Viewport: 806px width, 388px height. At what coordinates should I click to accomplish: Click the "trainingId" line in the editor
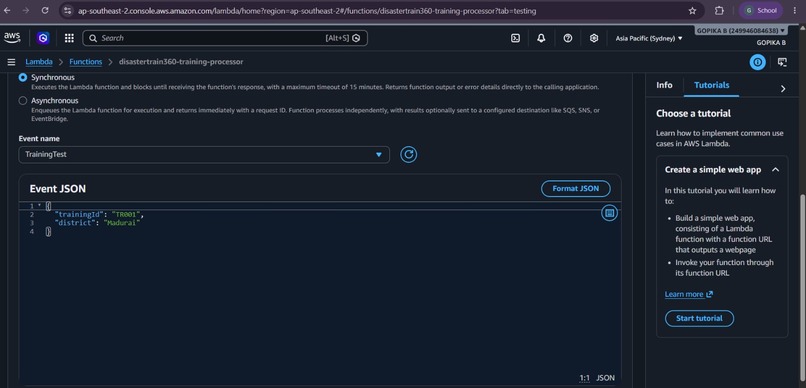[x=99, y=214]
